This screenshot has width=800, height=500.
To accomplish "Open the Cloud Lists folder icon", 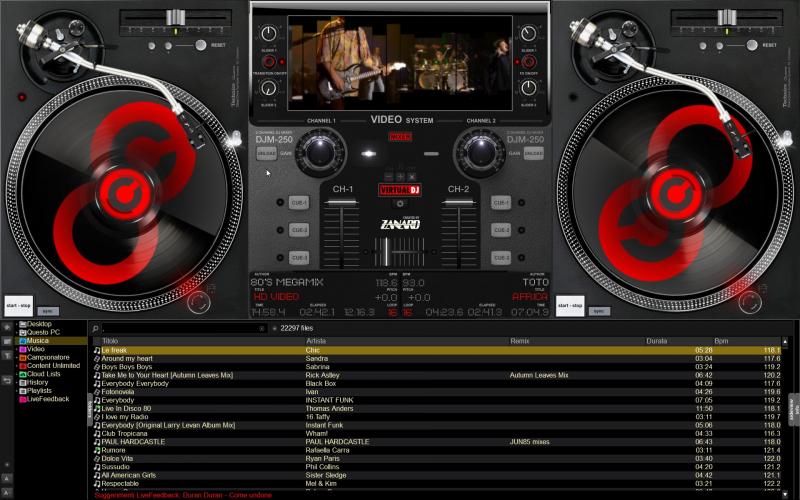I will click(25, 374).
